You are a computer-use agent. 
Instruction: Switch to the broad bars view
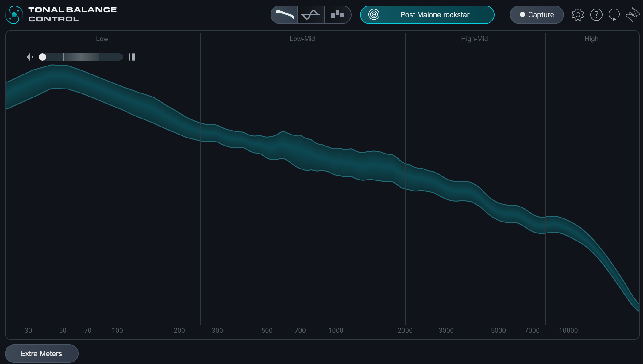(x=337, y=15)
